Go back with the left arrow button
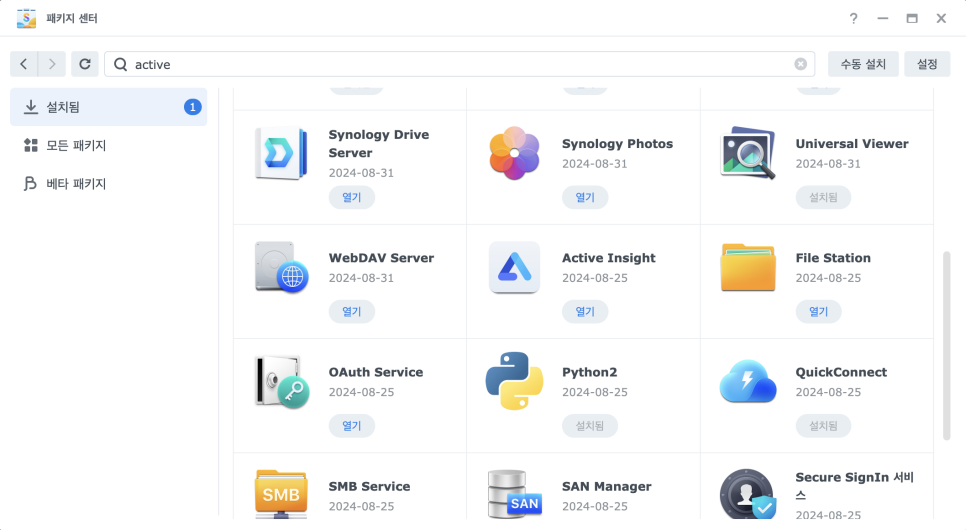Screen dimensions: 966x530 [x=24, y=64]
